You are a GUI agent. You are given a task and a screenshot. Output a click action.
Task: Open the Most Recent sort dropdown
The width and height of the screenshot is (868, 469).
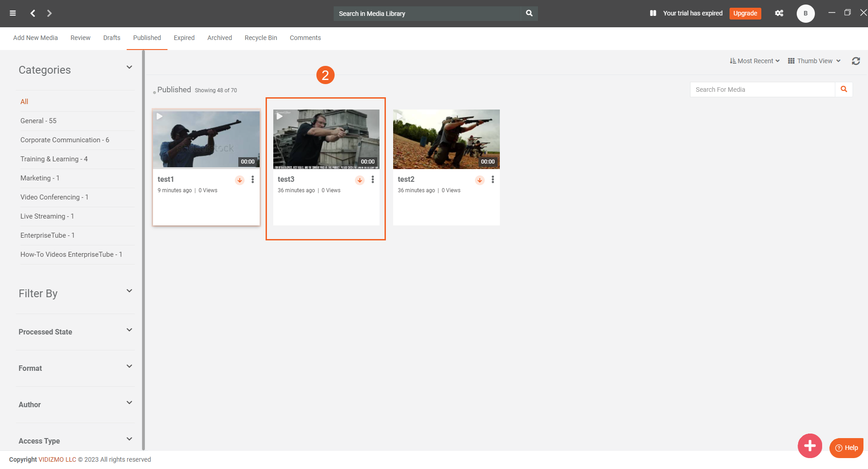pyautogui.click(x=755, y=61)
